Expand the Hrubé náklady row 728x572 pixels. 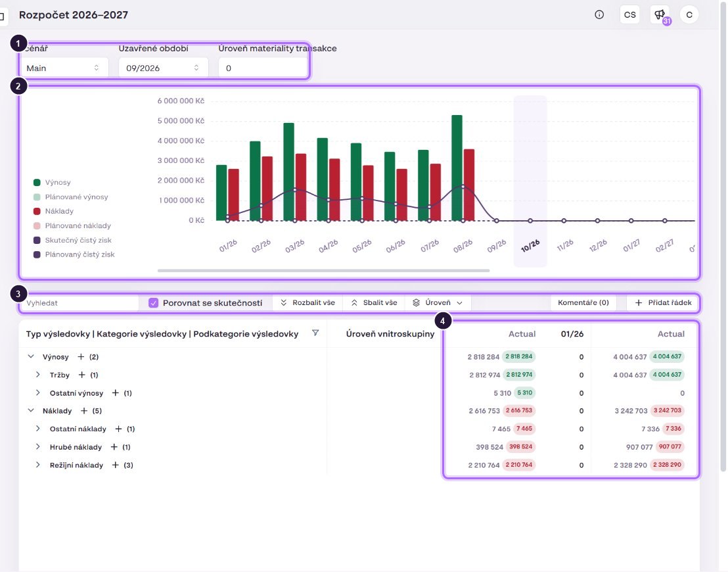(x=38, y=447)
